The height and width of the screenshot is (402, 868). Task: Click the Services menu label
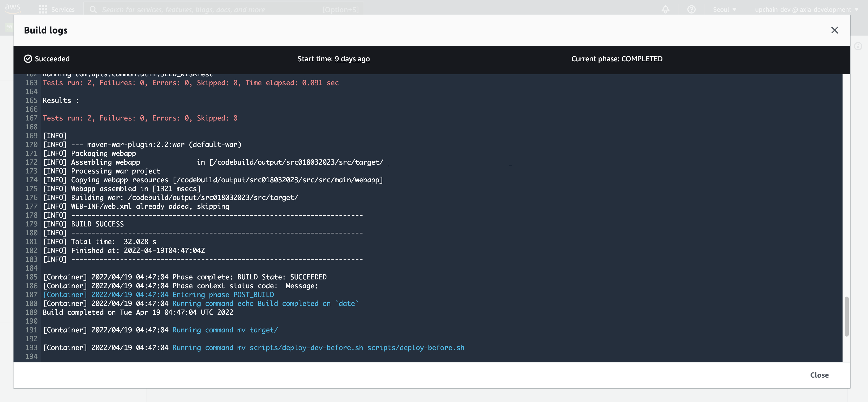63,9
